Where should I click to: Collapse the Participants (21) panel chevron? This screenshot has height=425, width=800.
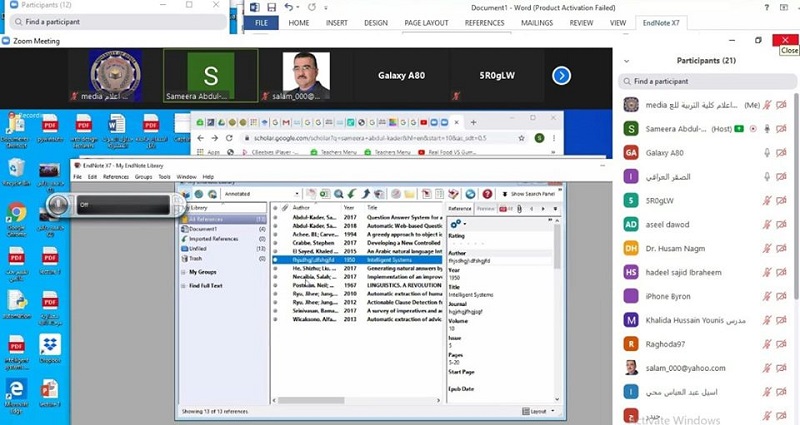tap(627, 61)
